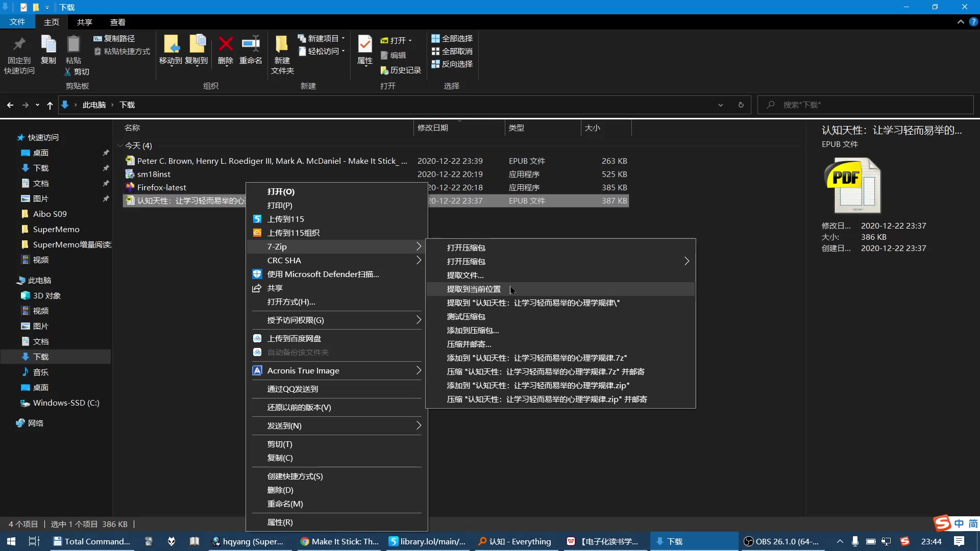This screenshot has width=980, height=551.
Task: Select Add to archive (添加到压缩包...)
Action: pos(560,331)
